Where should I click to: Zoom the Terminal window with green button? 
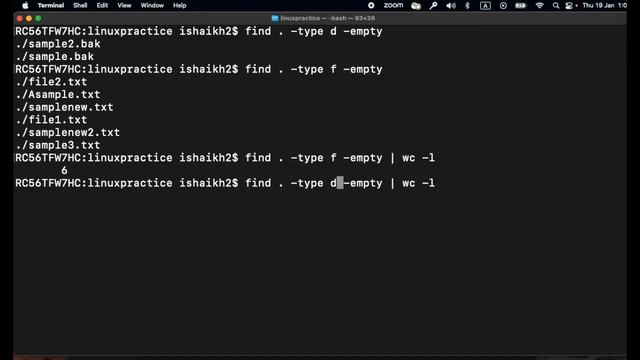coord(38,18)
